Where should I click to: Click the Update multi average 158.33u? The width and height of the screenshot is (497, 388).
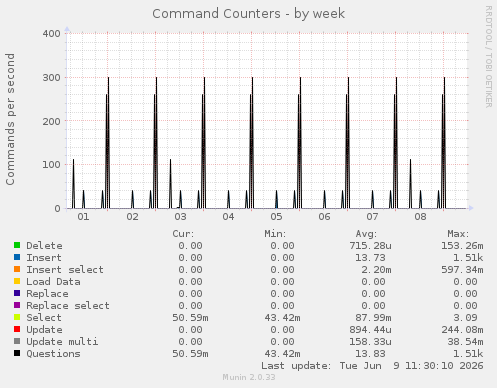click(370, 342)
